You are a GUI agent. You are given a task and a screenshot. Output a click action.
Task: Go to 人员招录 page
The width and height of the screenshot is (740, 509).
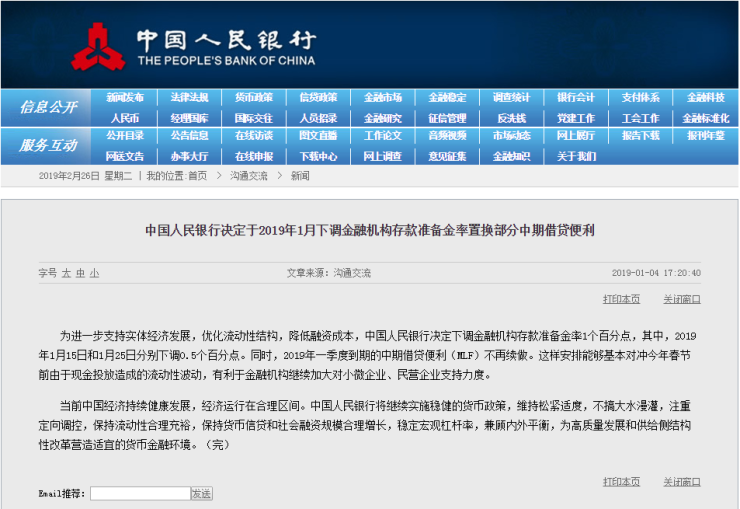tap(319, 118)
